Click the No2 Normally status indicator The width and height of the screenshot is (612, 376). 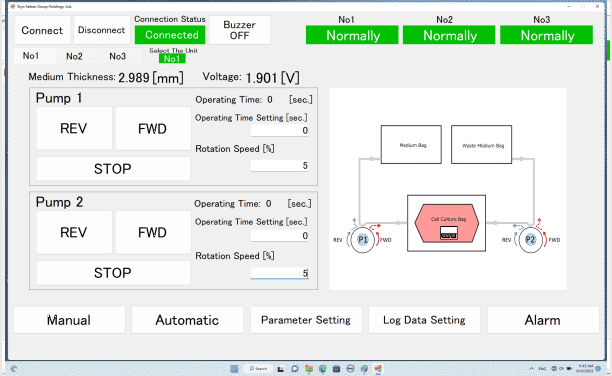(449, 35)
